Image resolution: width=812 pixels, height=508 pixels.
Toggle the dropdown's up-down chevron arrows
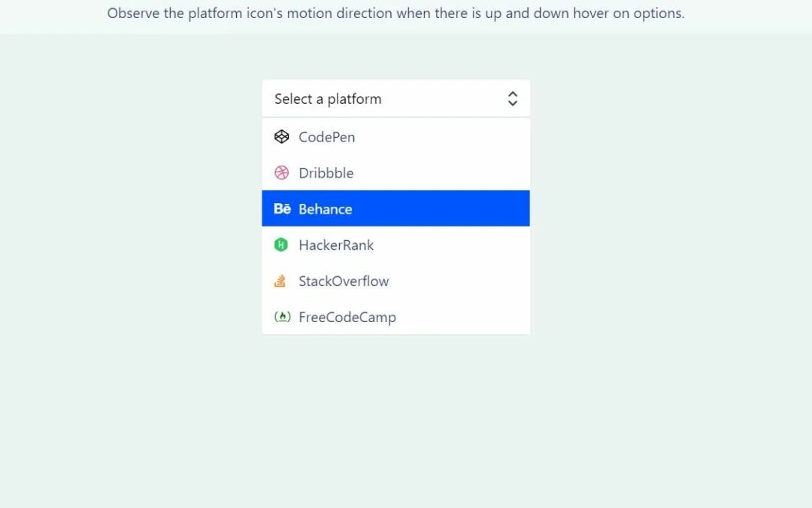[x=513, y=99]
